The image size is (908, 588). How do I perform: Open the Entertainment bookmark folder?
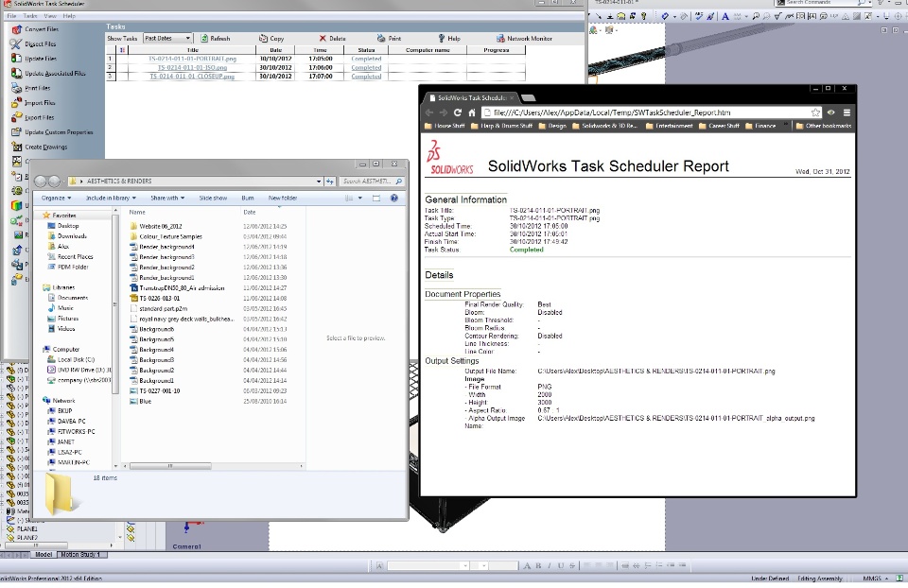(x=669, y=126)
